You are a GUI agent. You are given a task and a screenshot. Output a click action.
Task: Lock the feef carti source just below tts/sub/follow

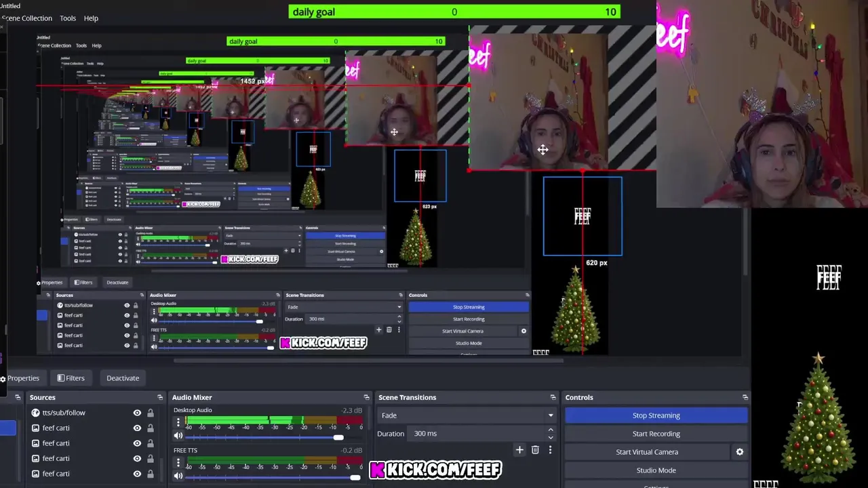point(150,428)
